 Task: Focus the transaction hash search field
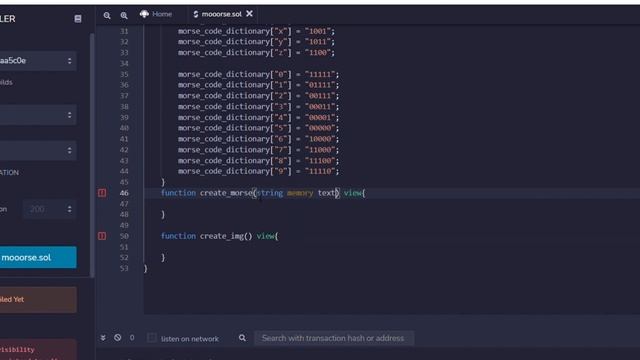pos(334,338)
